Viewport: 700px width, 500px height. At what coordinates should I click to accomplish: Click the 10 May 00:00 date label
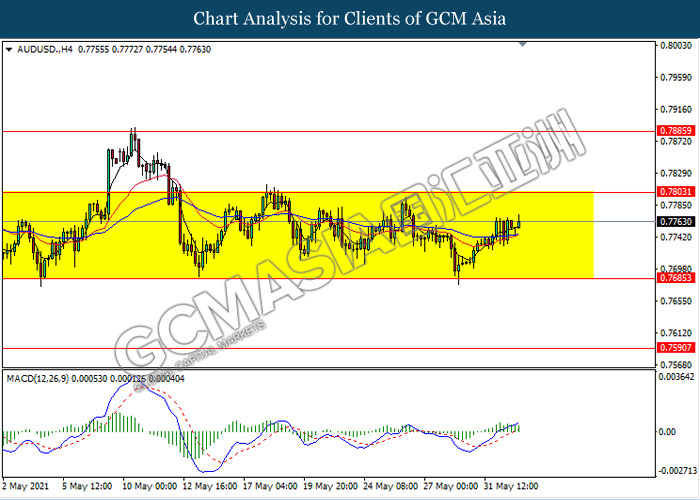click(x=150, y=486)
